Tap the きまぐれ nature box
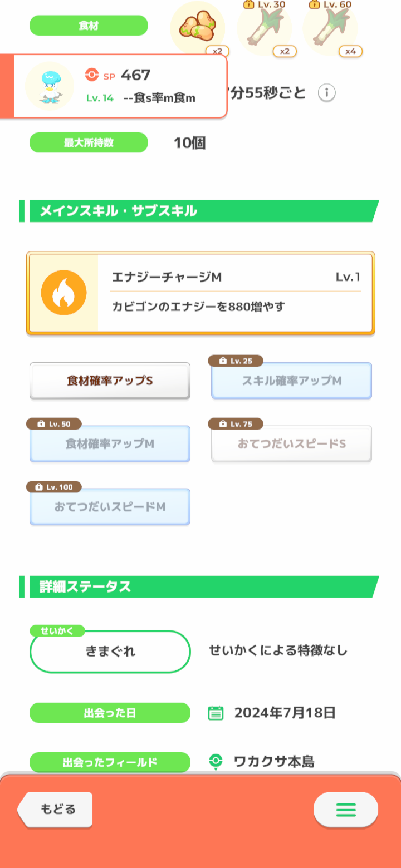 (x=110, y=652)
